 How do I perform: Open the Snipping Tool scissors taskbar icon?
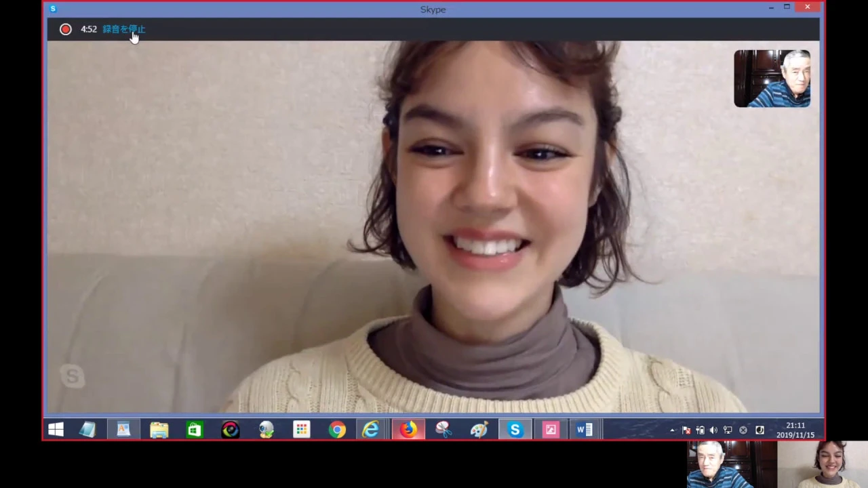click(x=443, y=430)
